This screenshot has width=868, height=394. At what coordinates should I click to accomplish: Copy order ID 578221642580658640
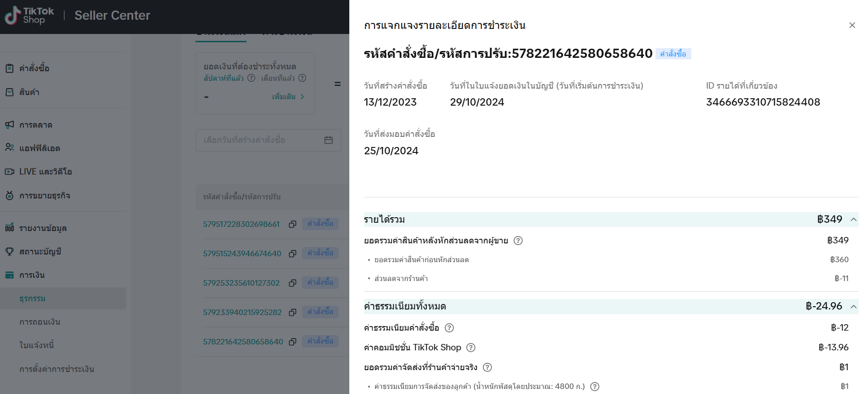click(292, 342)
